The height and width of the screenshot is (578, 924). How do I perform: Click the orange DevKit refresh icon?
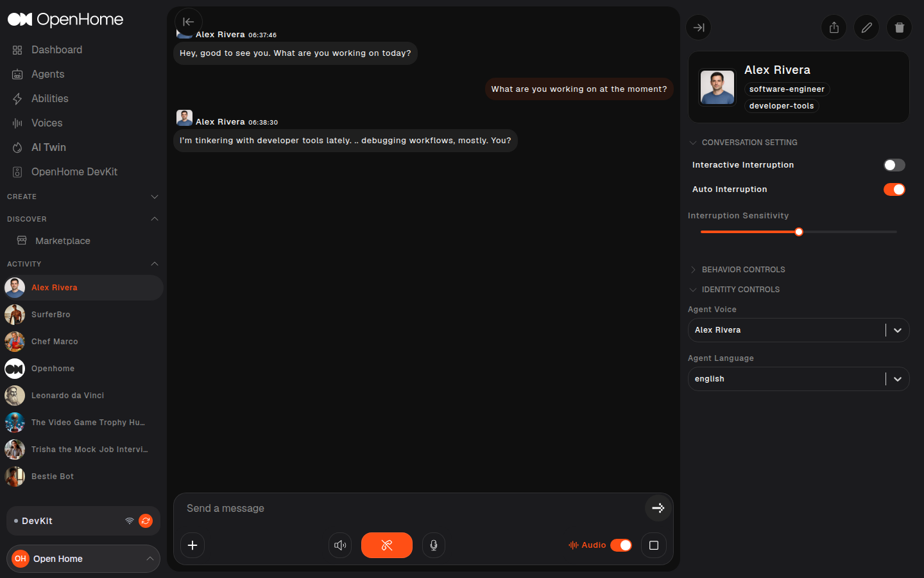click(x=146, y=521)
